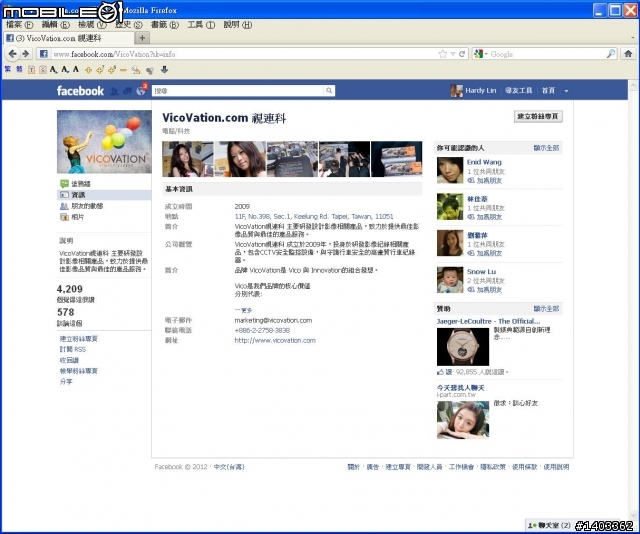The image size is (640, 534).
Task: Click the +886-2 phone number link
Action: coord(262,330)
